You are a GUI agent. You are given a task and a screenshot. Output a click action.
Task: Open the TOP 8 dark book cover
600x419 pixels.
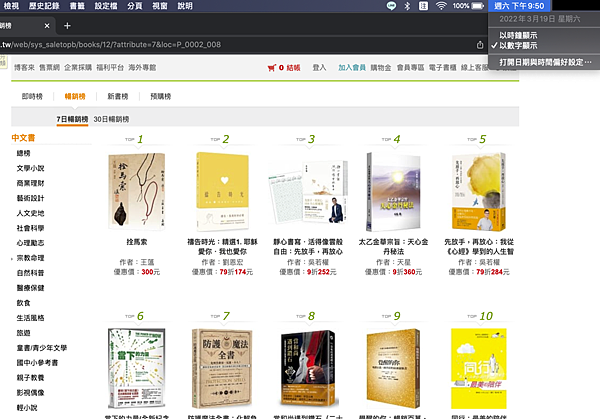(x=308, y=368)
